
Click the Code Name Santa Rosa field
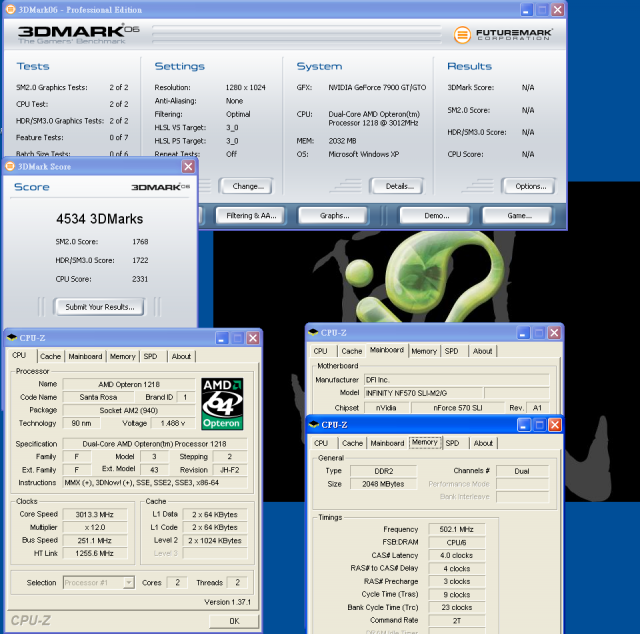tap(98, 397)
